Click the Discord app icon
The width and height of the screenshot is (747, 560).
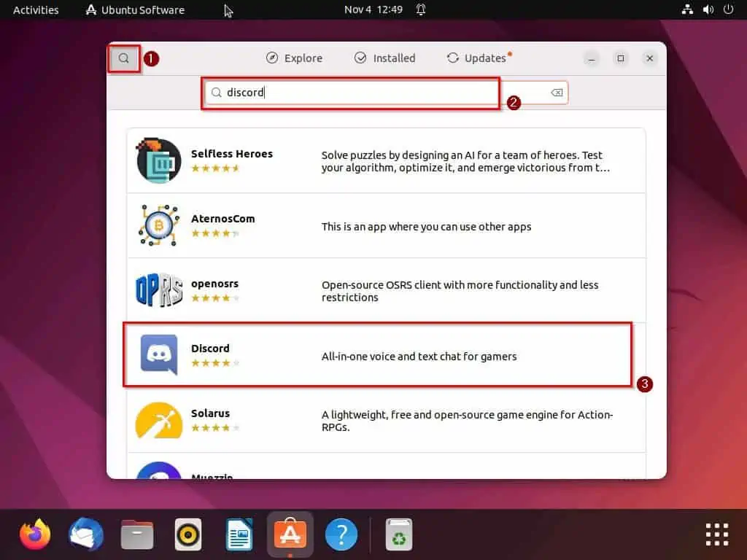point(158,355)
